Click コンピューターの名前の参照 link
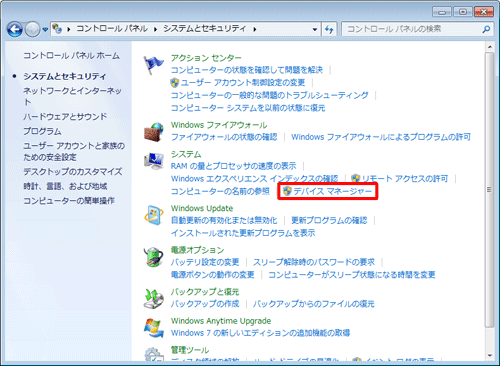 point(220,191)
